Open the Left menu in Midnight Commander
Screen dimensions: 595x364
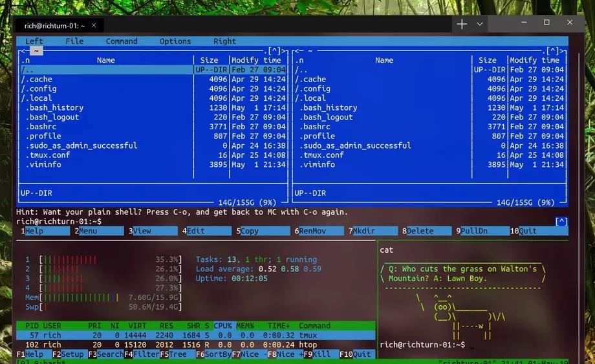[34, 41]
